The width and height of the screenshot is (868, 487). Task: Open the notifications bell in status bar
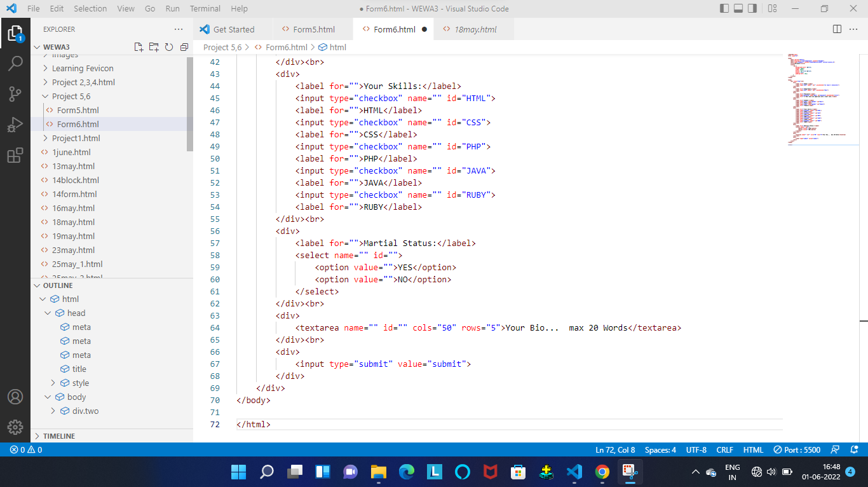[854, 449]
